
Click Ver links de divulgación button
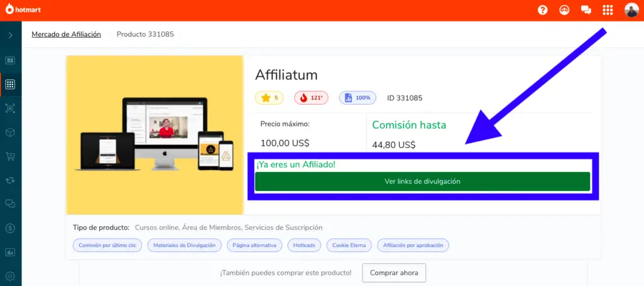tap(423, 181)
